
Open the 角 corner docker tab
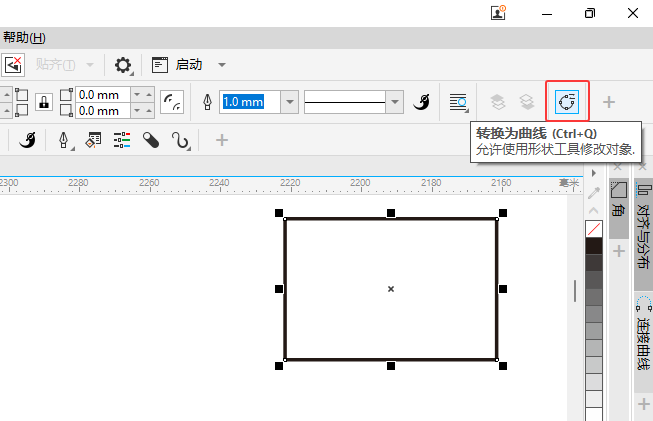[619, 208]
